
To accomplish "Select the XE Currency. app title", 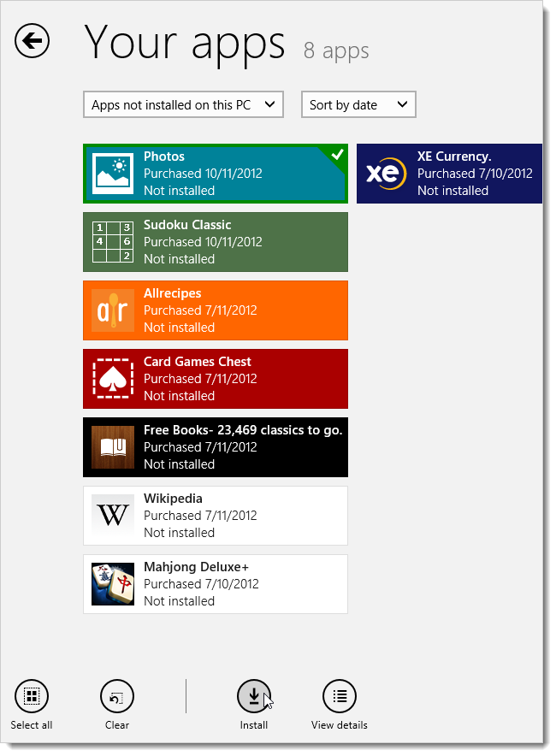I will tap(454, 157).
